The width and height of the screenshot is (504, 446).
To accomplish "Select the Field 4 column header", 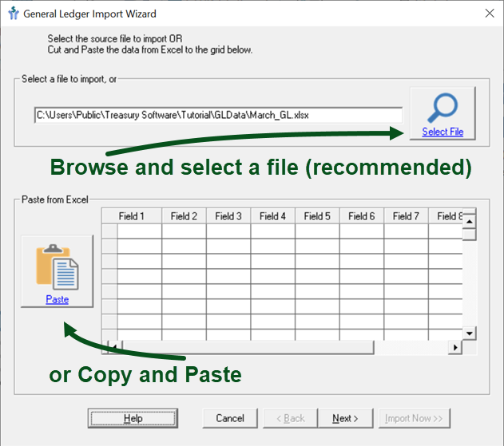I will coord(273,216).
